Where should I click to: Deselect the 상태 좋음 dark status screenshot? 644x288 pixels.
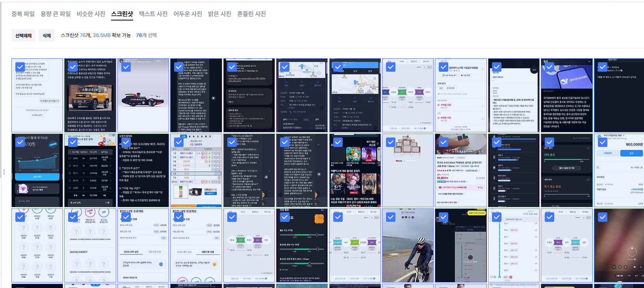pos(549,142)
